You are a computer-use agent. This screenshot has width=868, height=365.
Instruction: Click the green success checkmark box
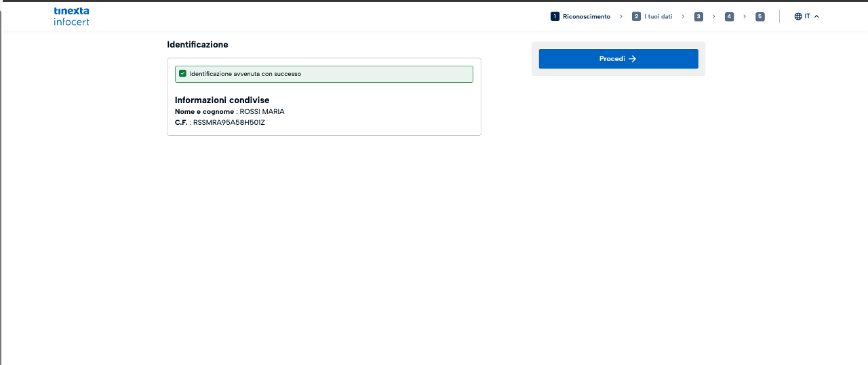[x=182, y=73]
